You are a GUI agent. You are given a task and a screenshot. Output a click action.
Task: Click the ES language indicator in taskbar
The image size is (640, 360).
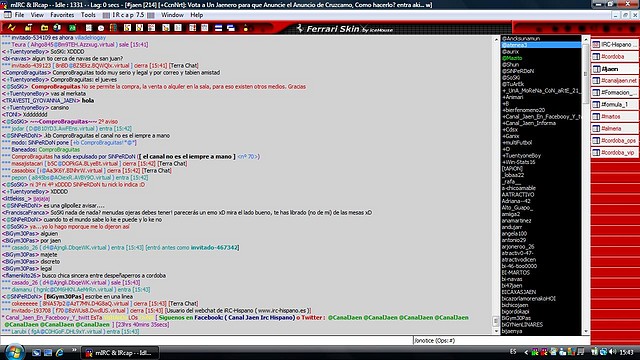(513, 352)
